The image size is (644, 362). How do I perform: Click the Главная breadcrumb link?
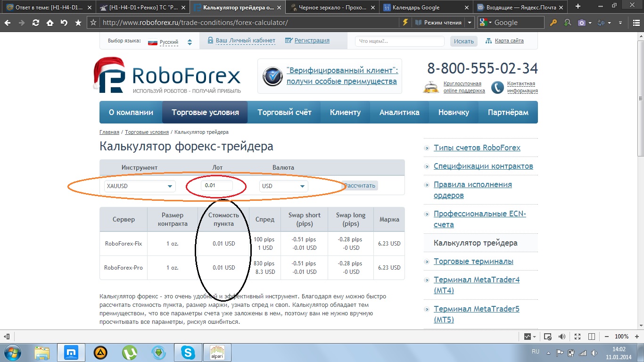click(x=109, y=132)
